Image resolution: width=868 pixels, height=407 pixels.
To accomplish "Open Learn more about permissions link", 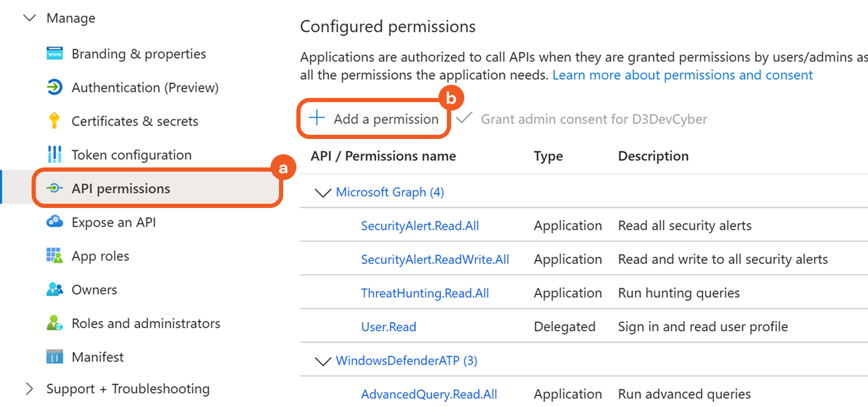I will [x=682, y=75].
